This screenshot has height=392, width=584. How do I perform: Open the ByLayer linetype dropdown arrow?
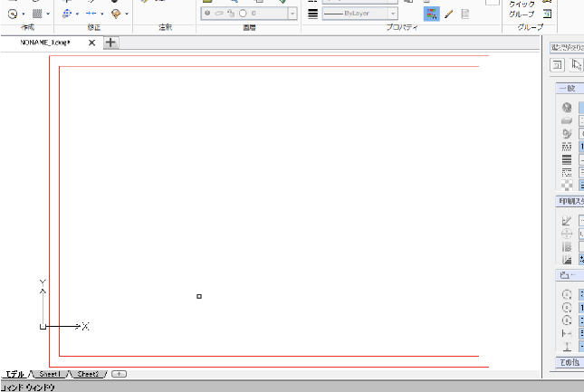coord(393,14)
